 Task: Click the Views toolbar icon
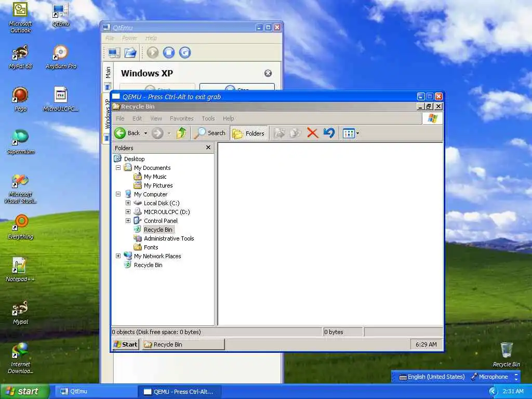[349, 133]
